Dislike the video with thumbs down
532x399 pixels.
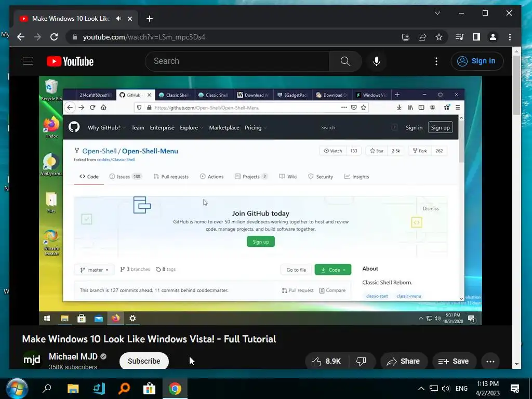362,362
